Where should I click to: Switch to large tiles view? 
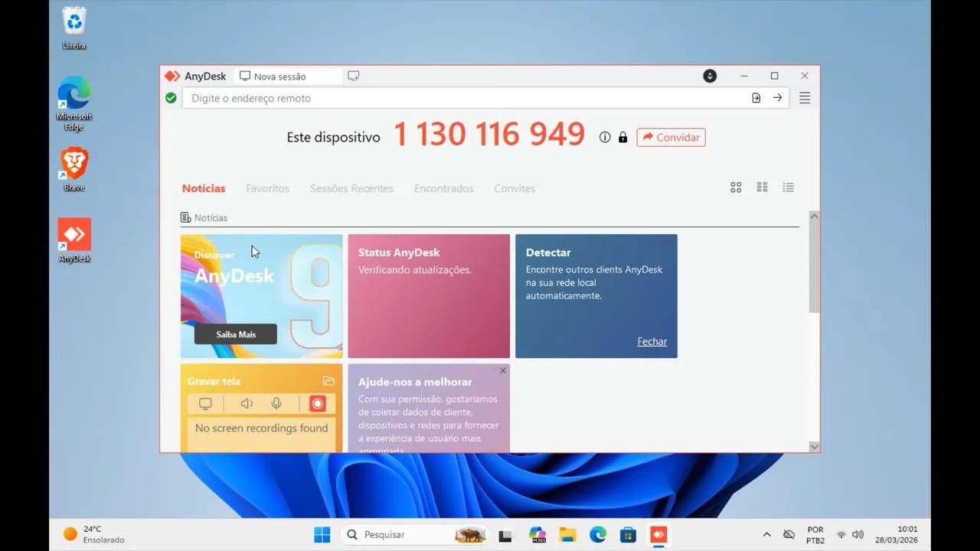pos(736,187)
